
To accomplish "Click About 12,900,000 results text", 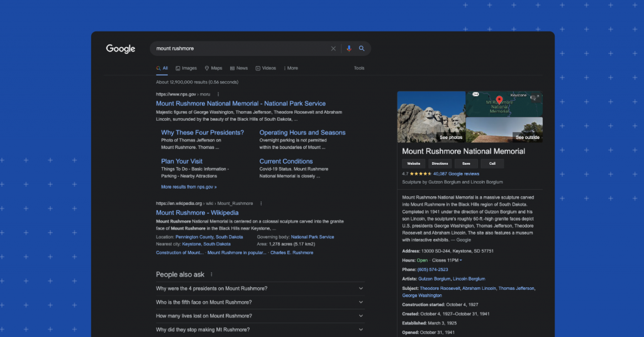I will click(x=197, y=82).
